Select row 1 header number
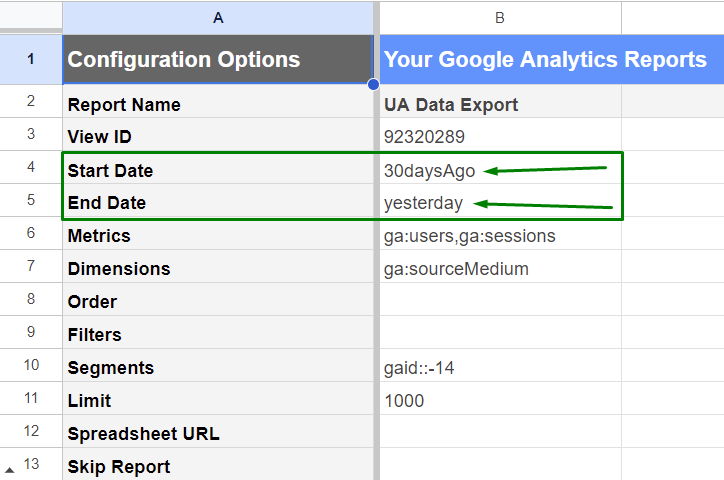Image resolution: width=724 pixels, height=480 pixels. [x=31, y=59]
